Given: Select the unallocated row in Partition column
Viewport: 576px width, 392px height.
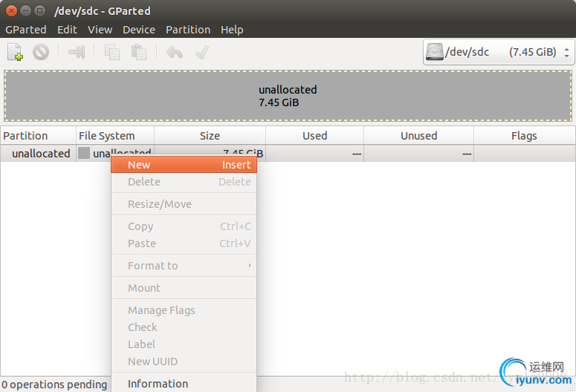Looking at the screenshot, I should (41, 154).
